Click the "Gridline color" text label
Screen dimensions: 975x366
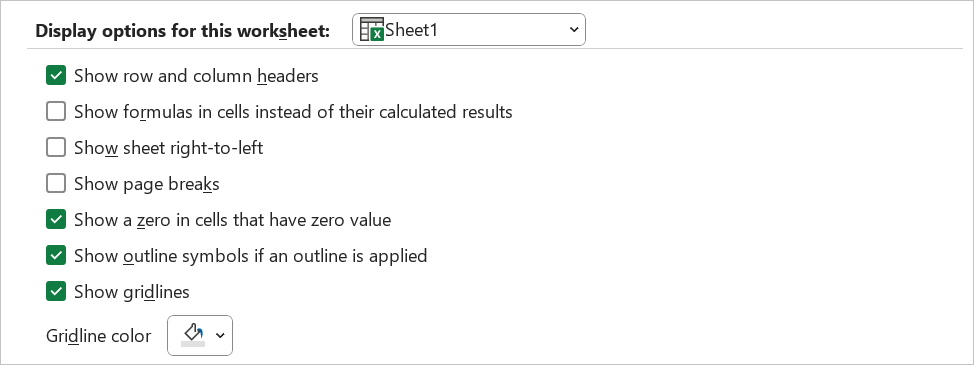pyautogui.click(x=98, y=336)
